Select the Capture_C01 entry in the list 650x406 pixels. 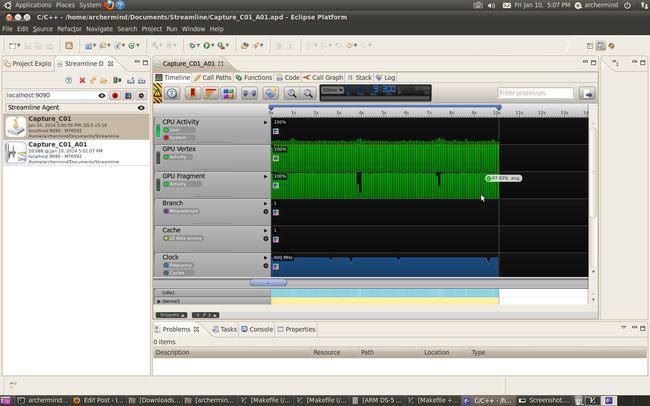pyautogui.click(x=76, y=127)
